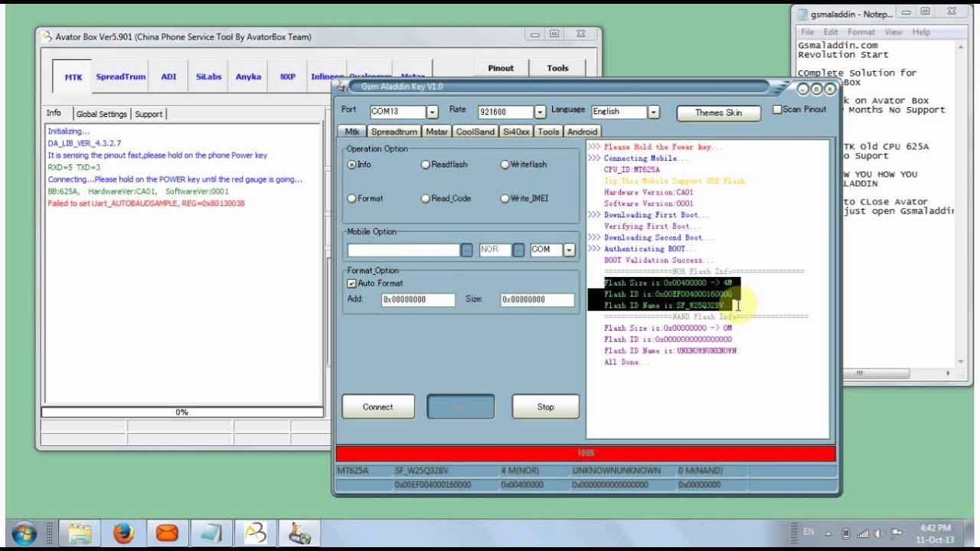Select Anyka tab in Avator Box
The height and width of the screenshot is (551, 980).
[x=249, y=77]
